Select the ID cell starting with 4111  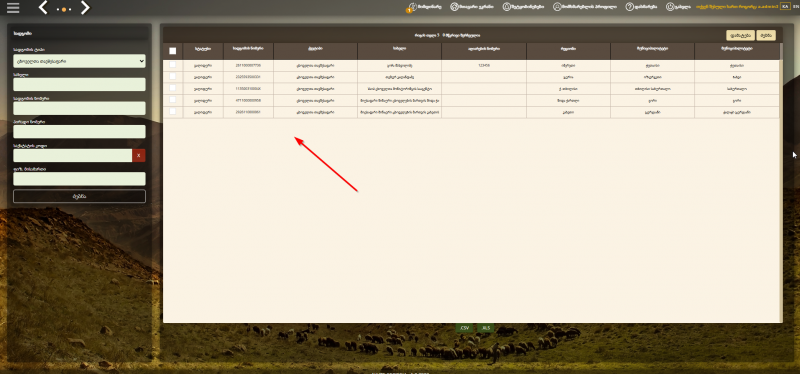tap(248, 101)
